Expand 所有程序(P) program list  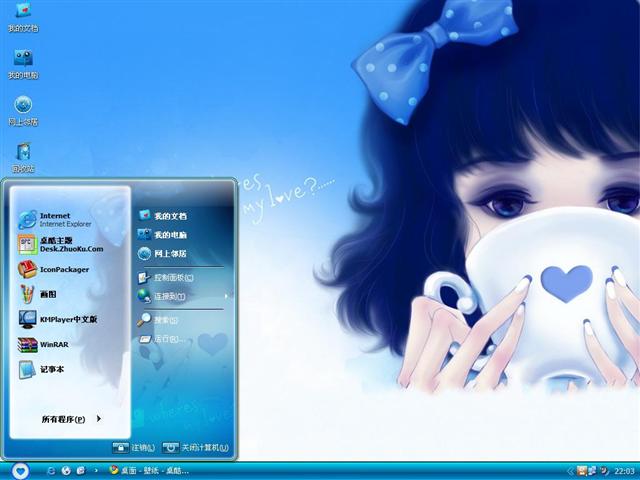coord(71,419)
